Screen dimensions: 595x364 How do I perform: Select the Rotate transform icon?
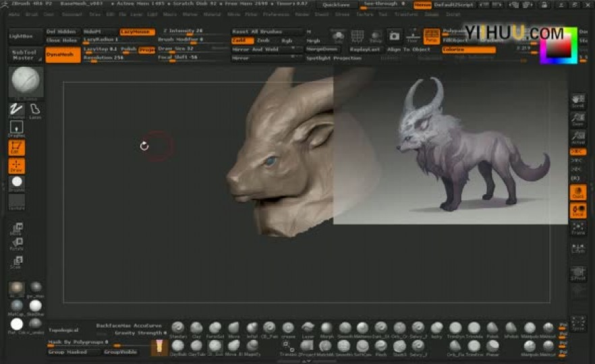(x=16, y=245)
